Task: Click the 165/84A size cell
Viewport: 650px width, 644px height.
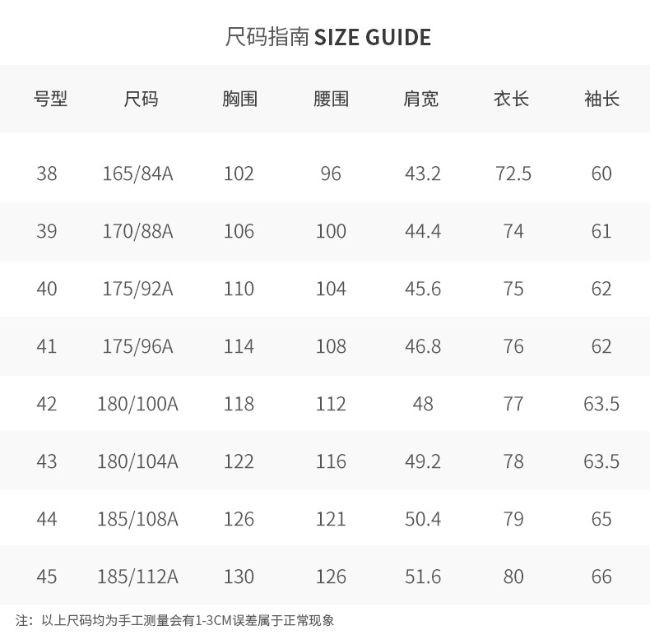Action: coord(137,174)
